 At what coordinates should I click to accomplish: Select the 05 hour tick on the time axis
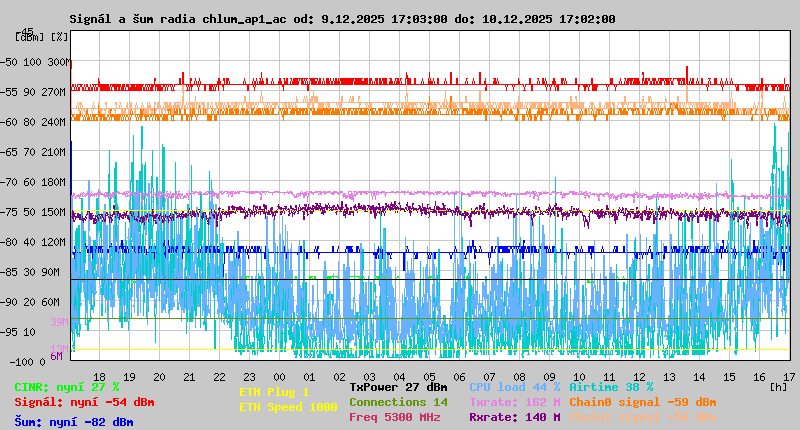tap(429, 376)
